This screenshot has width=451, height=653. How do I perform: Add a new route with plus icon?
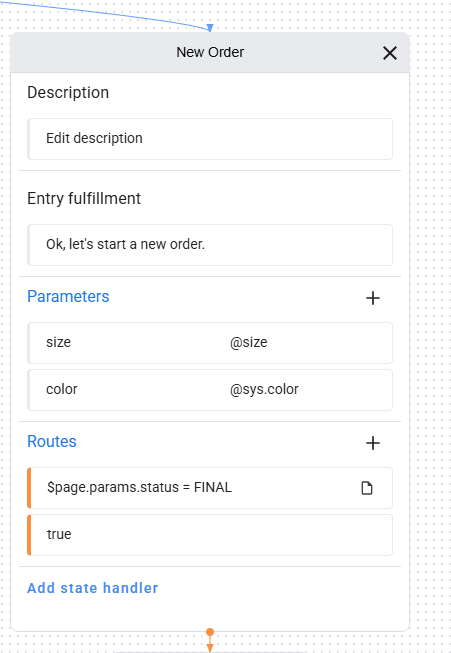pyautogui.click(x=373, y=443)
